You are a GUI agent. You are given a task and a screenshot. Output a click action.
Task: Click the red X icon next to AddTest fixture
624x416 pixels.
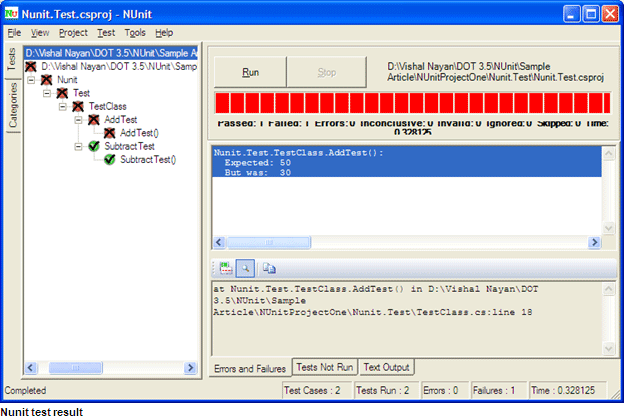tap(94, 119)
